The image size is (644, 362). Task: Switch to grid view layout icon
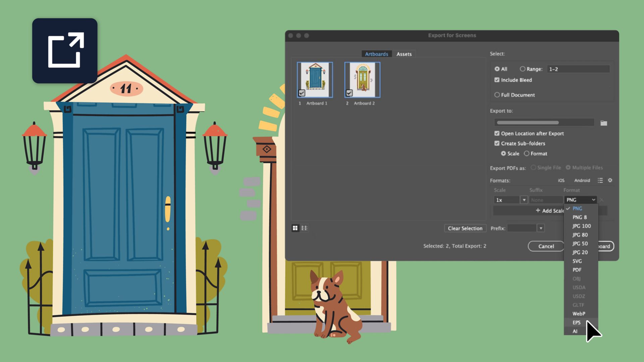tap(295, 228)
